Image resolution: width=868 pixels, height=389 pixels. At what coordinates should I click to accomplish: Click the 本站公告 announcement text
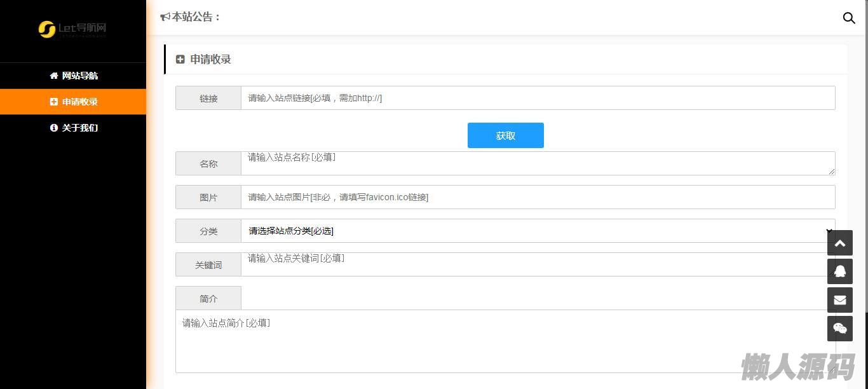[196, 17]
